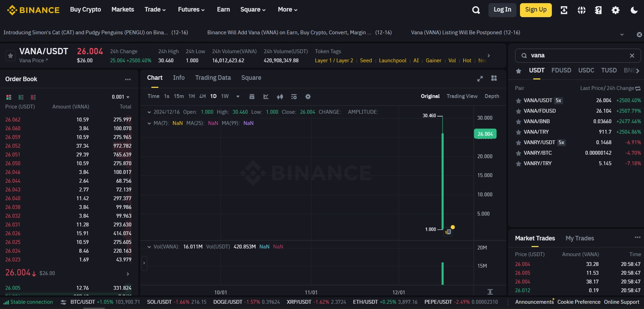
Task: Switch to Depth chart mode
Action: pyautogui.click(x=492, y=96)
